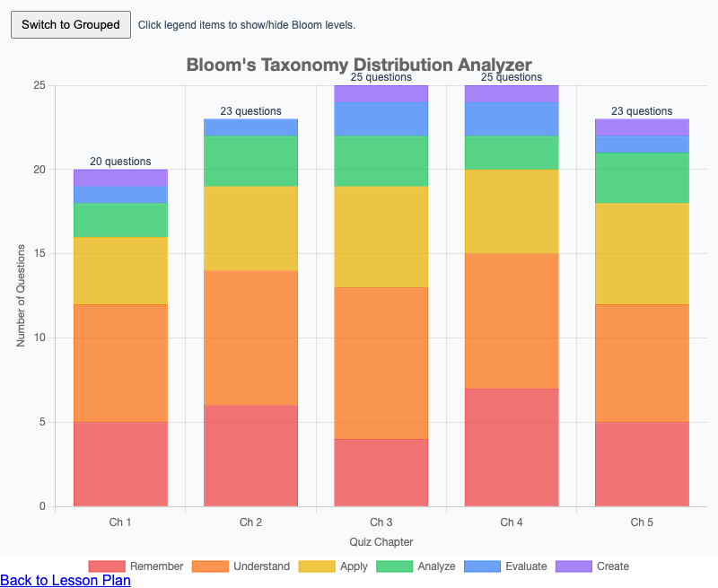Select the yellow Apply segment in Ch 1

(x=120, y=270)
